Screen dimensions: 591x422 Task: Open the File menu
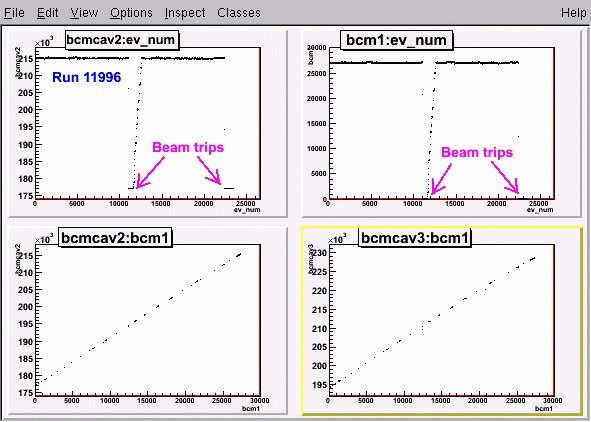pos(14,13)
